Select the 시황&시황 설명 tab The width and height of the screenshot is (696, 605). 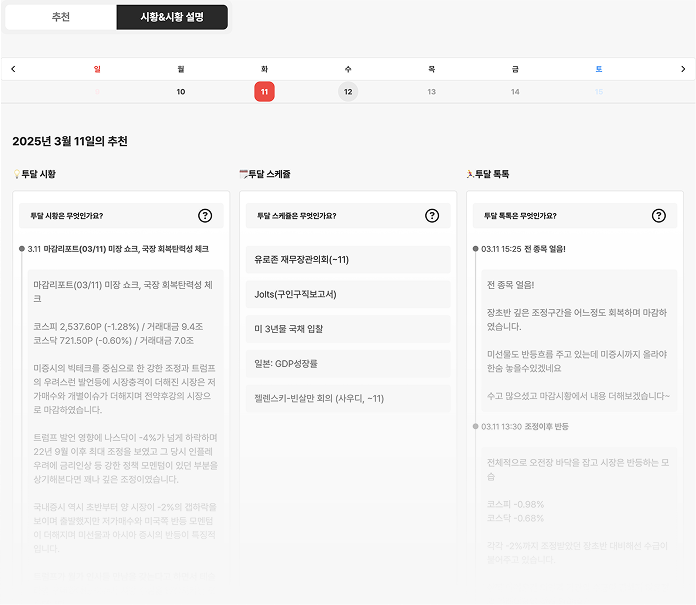pyautogui.click(x=172, y=17)
